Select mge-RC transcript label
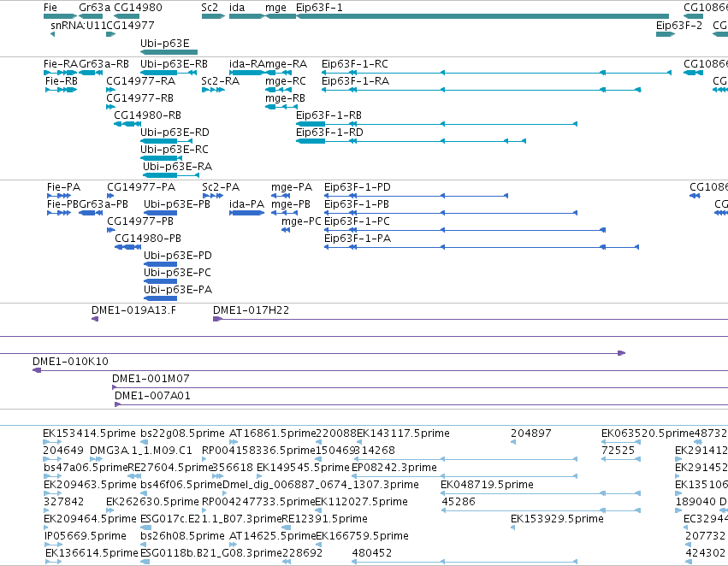The image size is (728, 566). pyautogui.click(x=286, y=81)
